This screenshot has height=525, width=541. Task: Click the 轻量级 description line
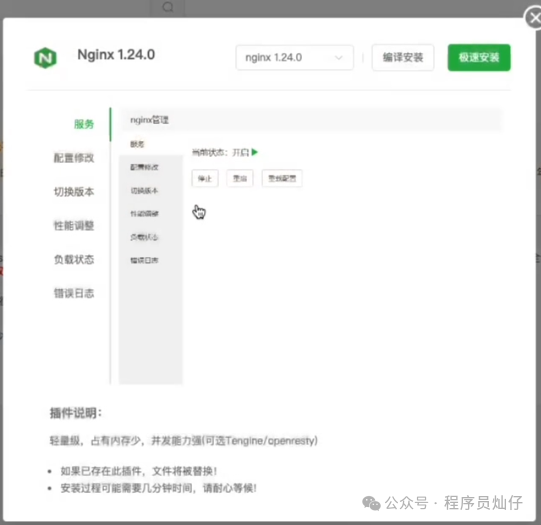184,440
